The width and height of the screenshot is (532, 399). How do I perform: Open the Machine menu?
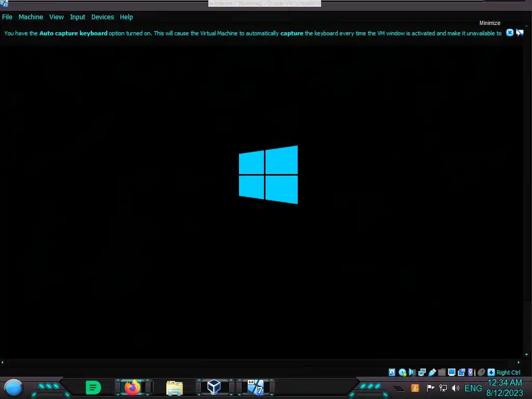click(31, 17)
